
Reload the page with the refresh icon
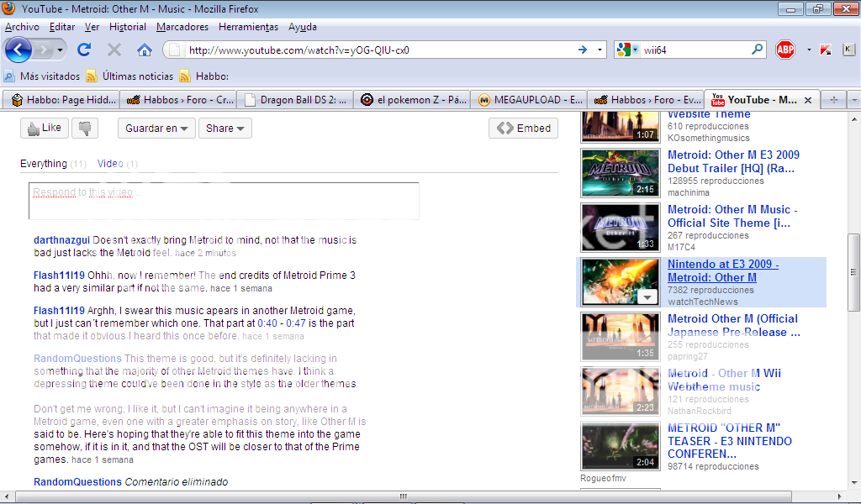click(x=84, y=50)
